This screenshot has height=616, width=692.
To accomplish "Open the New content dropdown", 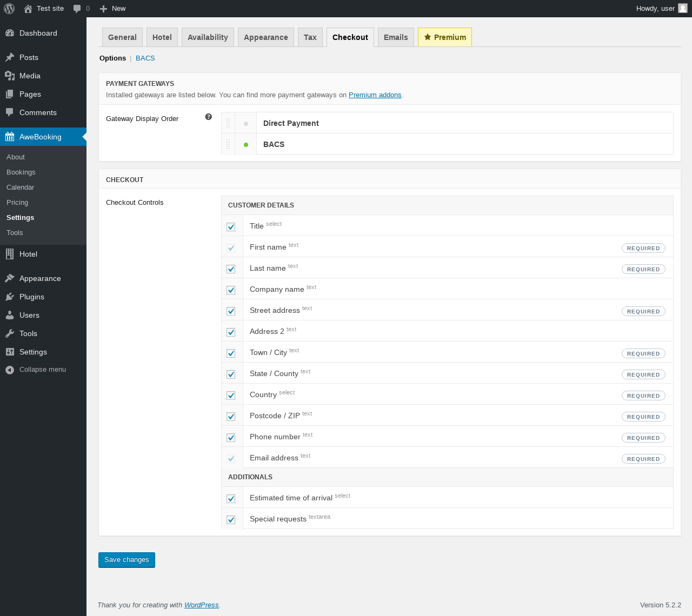I will click(113, 9).
